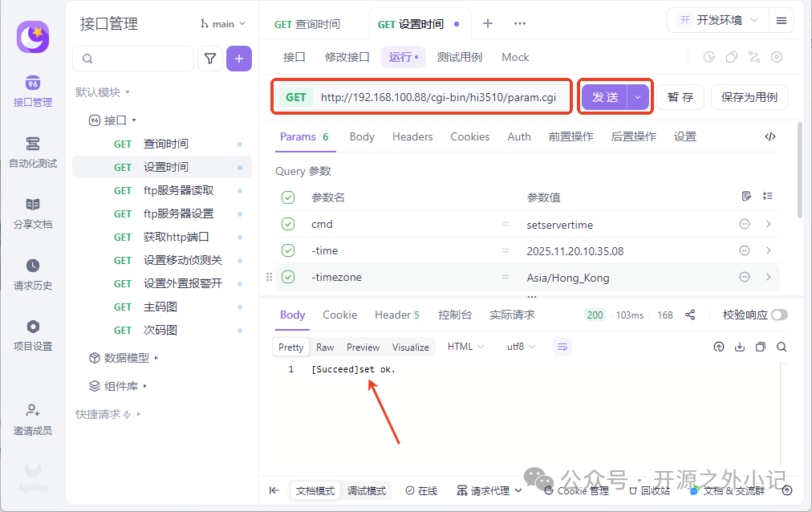Click the share icon next to 16B
The image size is (812, 512).
[x=690, y=315]
